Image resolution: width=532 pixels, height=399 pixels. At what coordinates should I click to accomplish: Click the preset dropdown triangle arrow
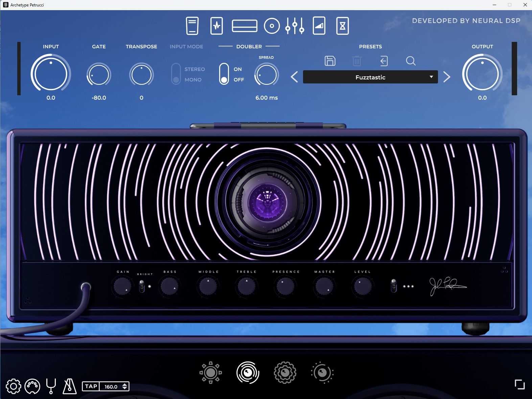(431, 77)
